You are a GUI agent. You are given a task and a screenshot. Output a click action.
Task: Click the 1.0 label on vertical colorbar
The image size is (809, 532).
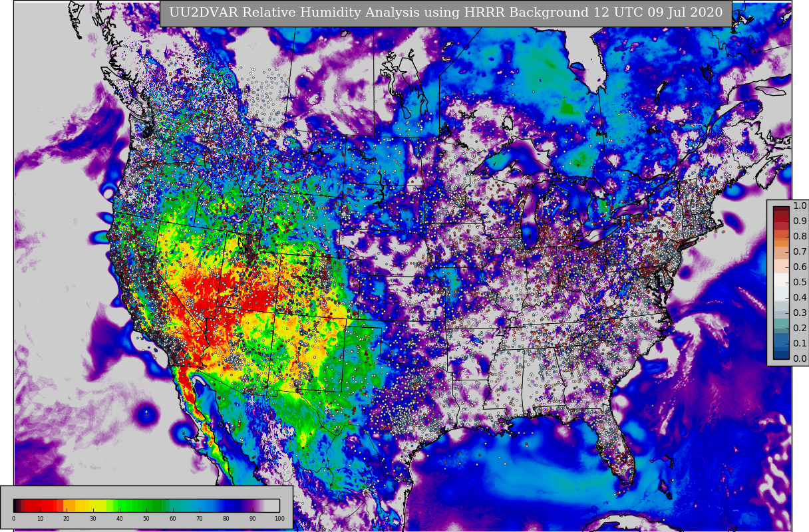(800, 205)
